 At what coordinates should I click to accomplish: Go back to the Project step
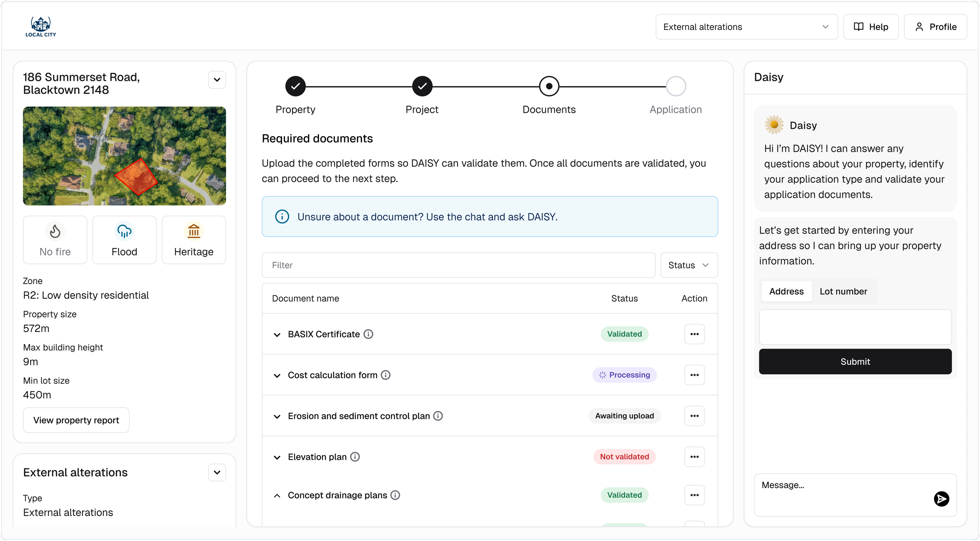[x=422, y=86]
